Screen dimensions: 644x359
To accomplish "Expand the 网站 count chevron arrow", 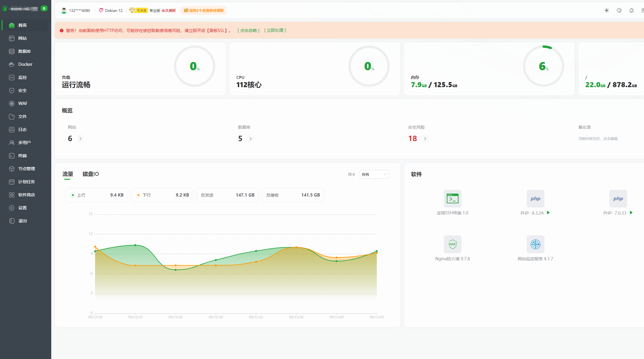I will pyautogui.click(x=80, y=138).
